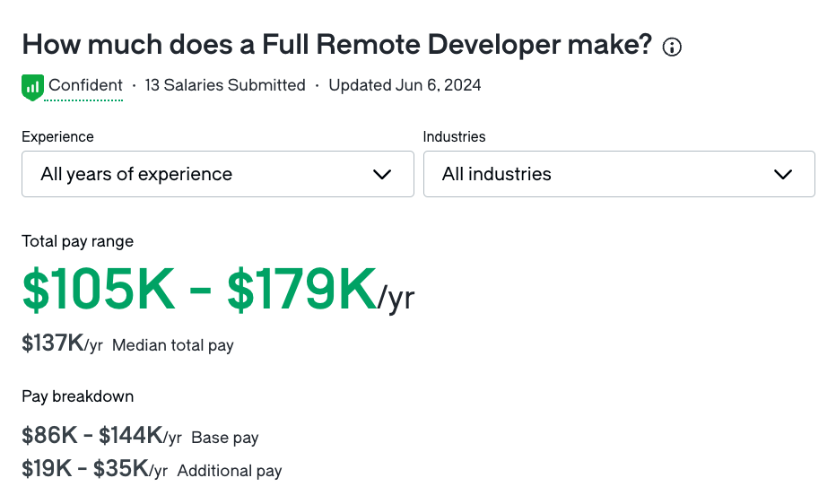Image resolution: width=836 pixels, height=504 pixels.
Task: Click the Pay breakdown section label
Action: coord(78,397)
